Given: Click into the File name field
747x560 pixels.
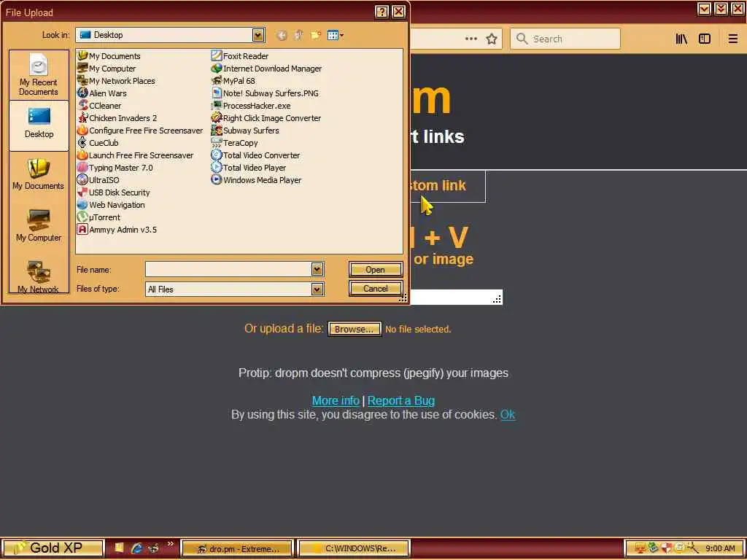Looking at the screenshot, I should pyautogui.click(x=228, y=270).
